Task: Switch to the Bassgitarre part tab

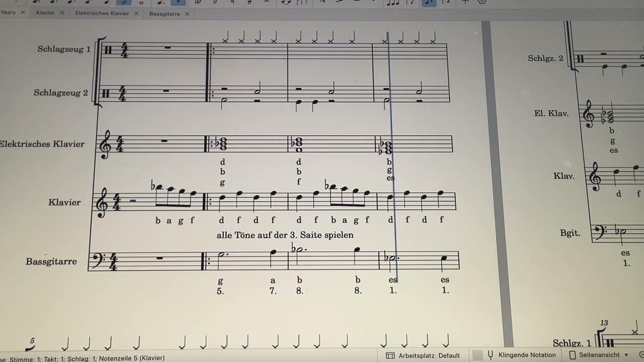Action: click(165, 14)
